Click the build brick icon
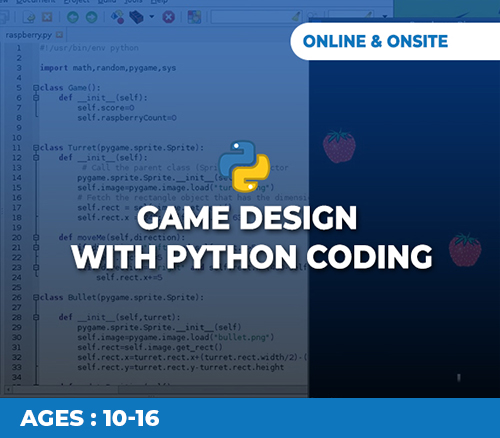 (136, 17)
